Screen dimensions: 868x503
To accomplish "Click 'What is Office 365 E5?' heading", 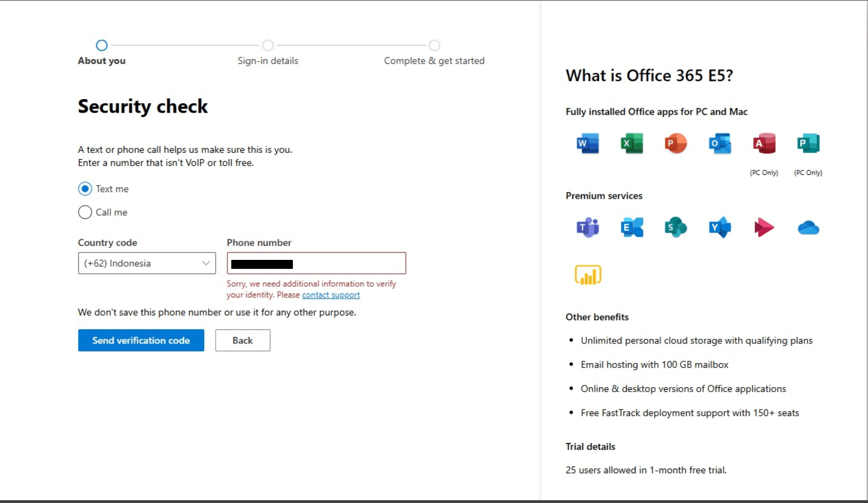I will (x=649, y=76).
